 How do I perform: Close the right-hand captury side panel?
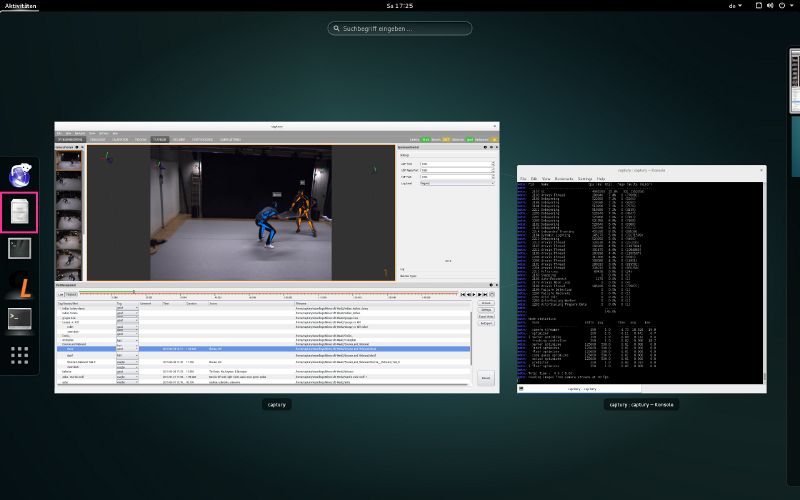[x=497, y=147]
